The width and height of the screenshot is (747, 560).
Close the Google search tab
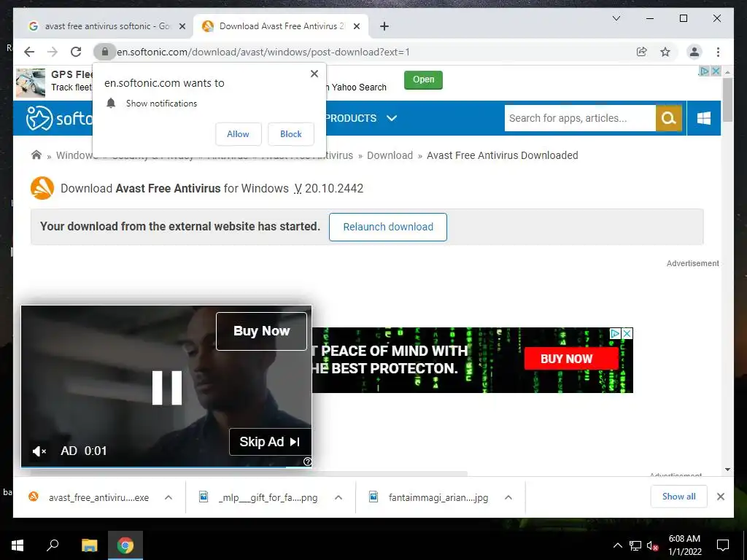click(182, 27)
